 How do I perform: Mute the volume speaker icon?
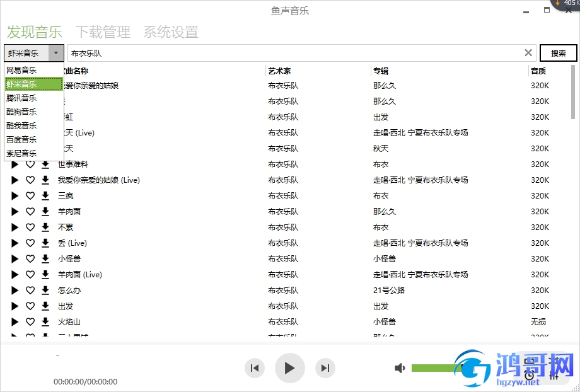(400, 368)
